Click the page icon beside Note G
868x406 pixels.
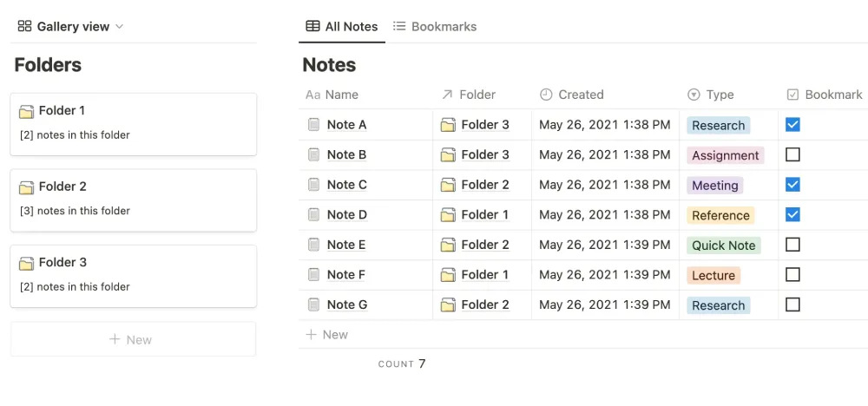coord(313,304)
